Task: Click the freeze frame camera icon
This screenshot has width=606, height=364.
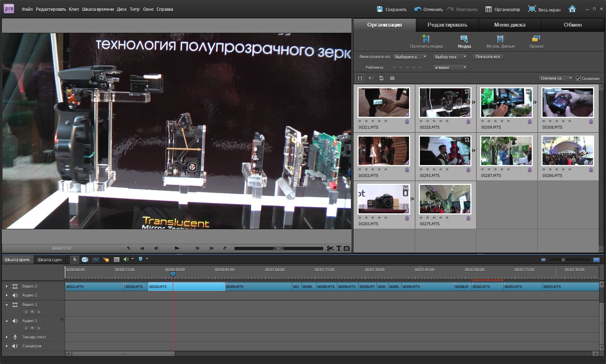Action: [x=347, y=248]
